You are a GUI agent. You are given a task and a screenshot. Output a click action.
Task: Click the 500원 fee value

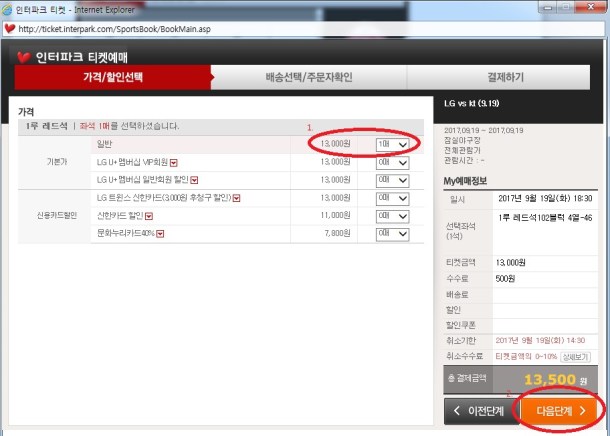point(505,279)
